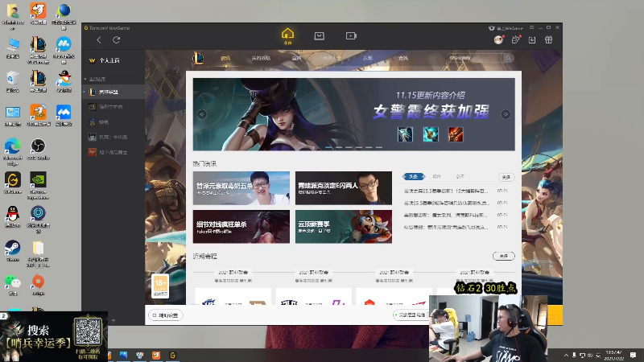Open the gift box icon
644x362 pixels.
tap(549, 39)
